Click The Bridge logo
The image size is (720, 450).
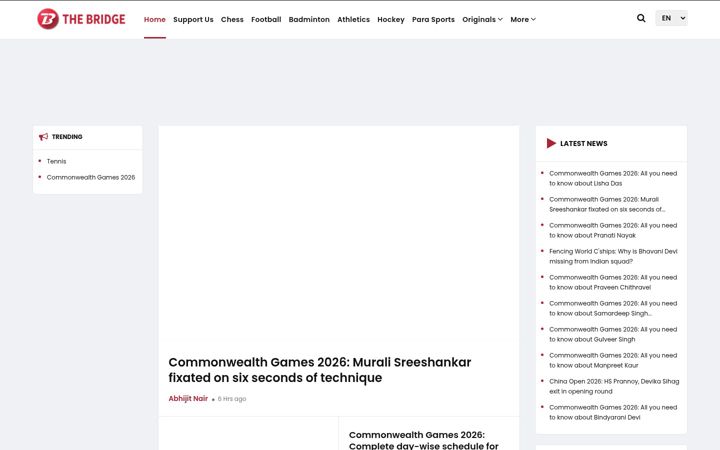pos(81,19)
